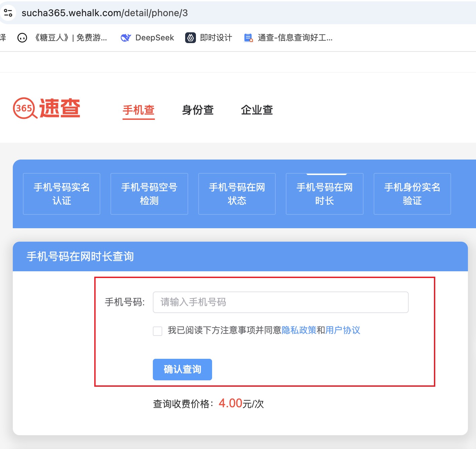Click the URL text in address bar
Screen dimensions: 476x449
tap(105, 13)
